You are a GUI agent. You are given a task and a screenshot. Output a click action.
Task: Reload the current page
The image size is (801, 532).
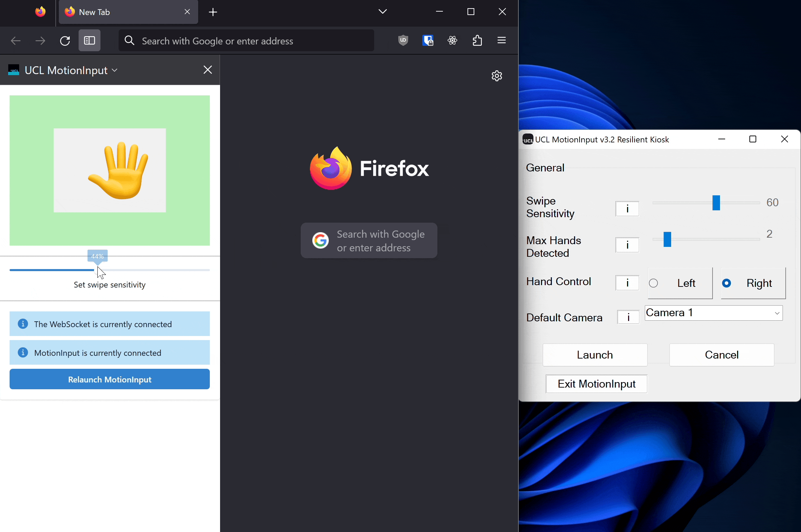pos(65,41)
